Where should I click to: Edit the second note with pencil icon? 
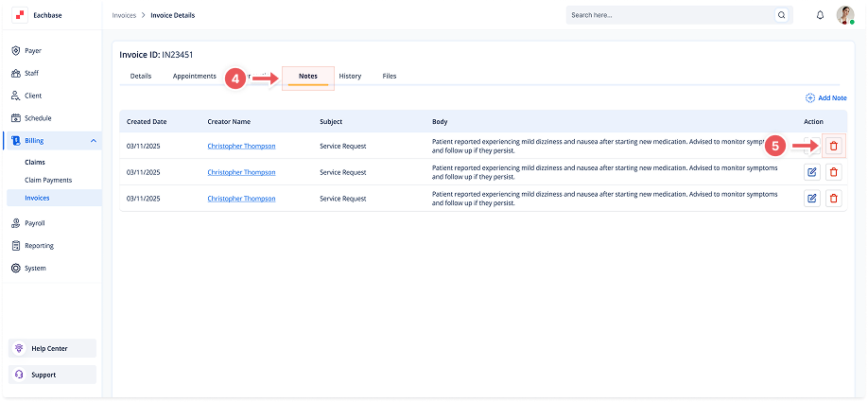[811, 172]
